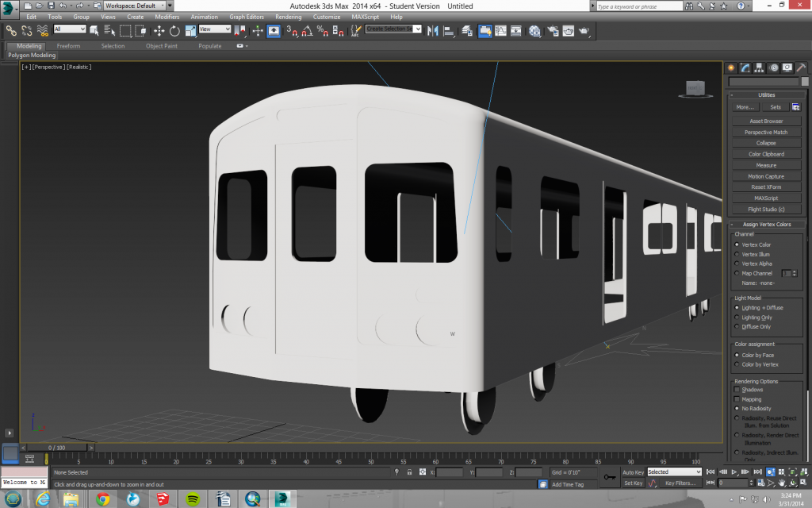The image size is (812, 508).
Task: Toggle the 3D Snaps button
Action: click(292, 31)
